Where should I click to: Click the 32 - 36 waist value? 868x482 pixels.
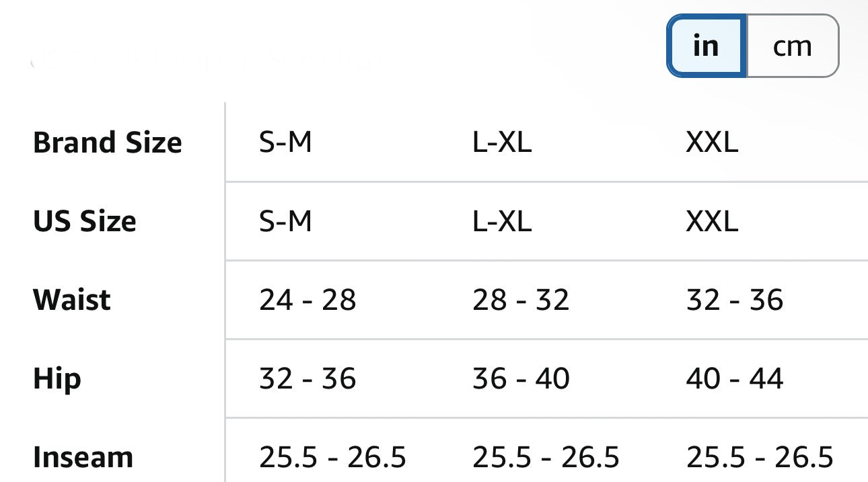(x=735, y=299)
